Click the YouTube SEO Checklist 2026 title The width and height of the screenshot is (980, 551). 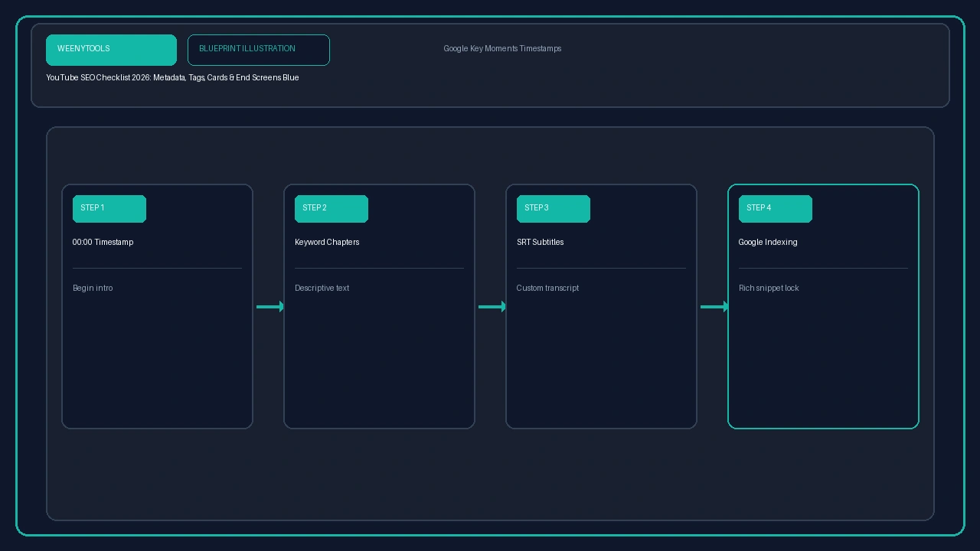[172, 78]
